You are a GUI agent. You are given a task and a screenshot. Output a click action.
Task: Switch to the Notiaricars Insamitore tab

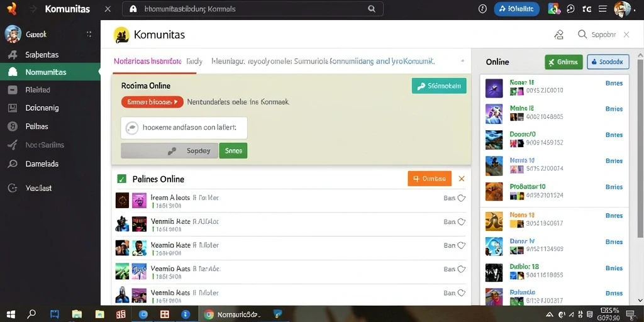point(147,61)
